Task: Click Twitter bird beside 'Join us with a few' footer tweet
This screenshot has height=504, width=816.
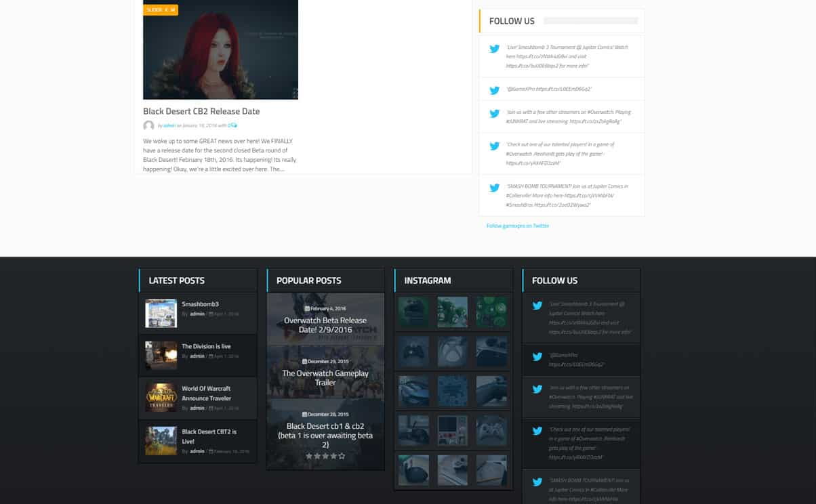Action: pos(537,390)
